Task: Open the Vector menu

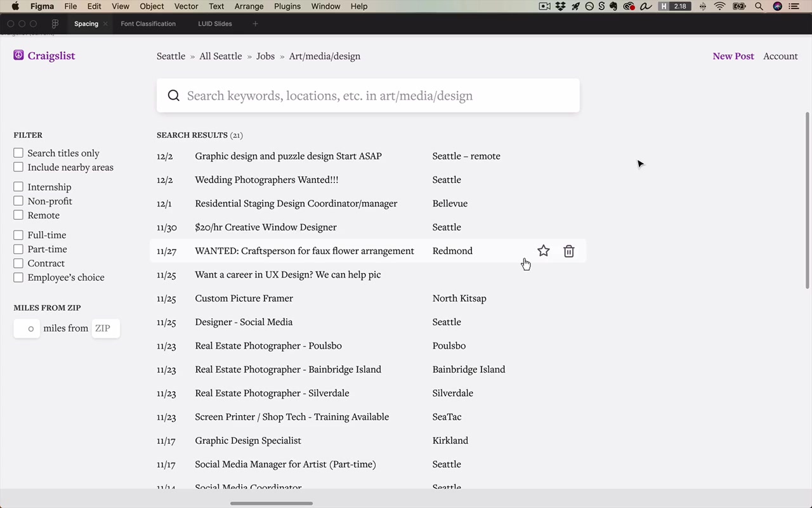Action: click(186, 6)
